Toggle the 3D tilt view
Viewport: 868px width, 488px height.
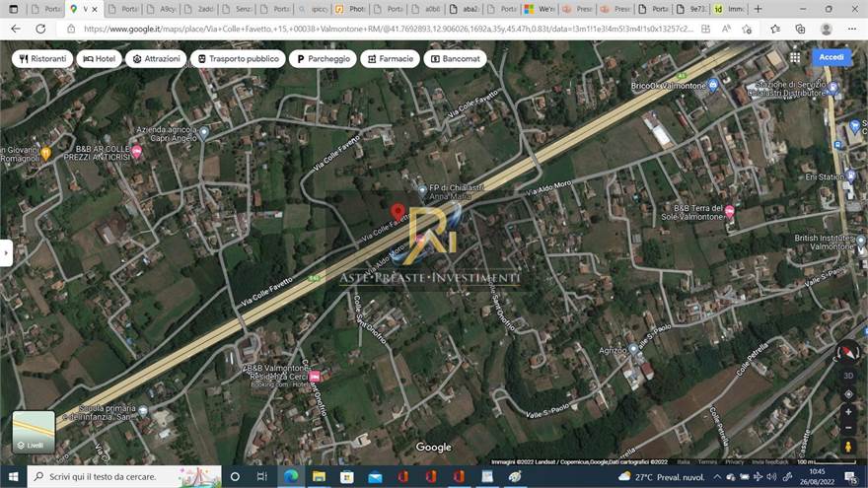point(848,376)
